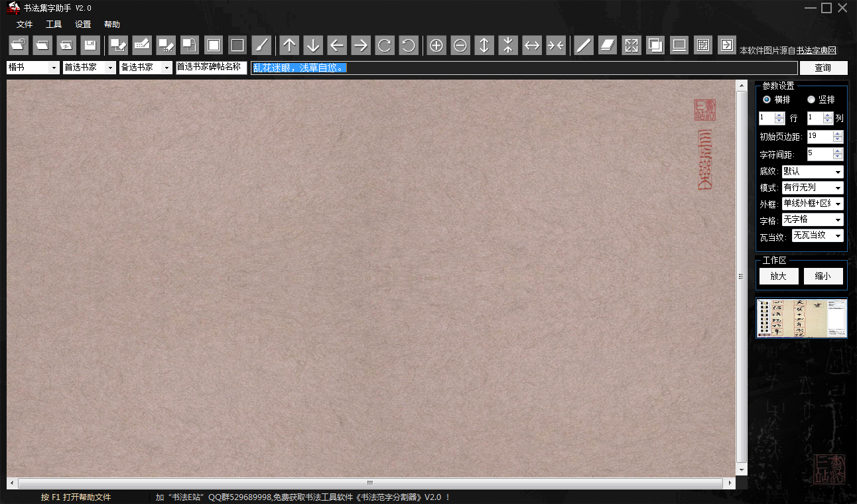The height and width of the screenshot is (504, 857).
Task: Click the minus circle shrink icon
Action: click(460, 45)
